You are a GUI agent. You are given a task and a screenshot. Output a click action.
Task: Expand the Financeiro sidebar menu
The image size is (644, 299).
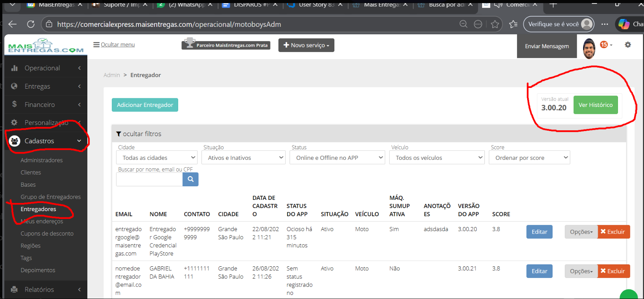tap(46, 105)
